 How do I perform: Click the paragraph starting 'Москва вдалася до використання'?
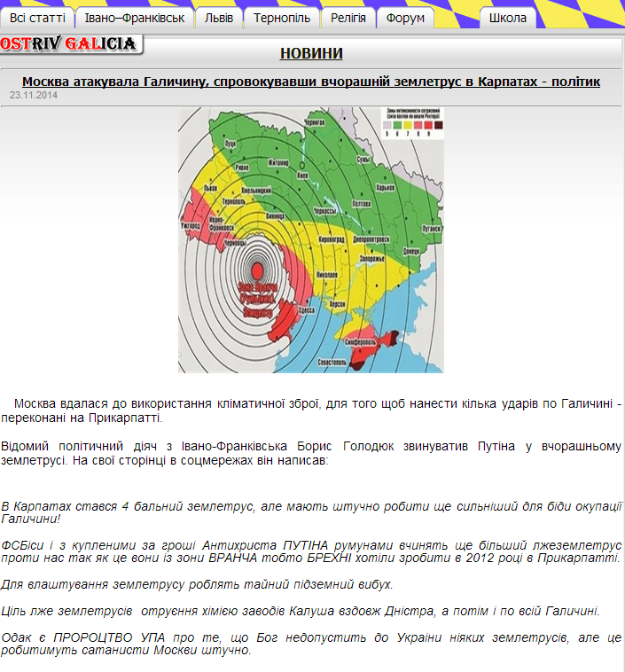[311, 410]
